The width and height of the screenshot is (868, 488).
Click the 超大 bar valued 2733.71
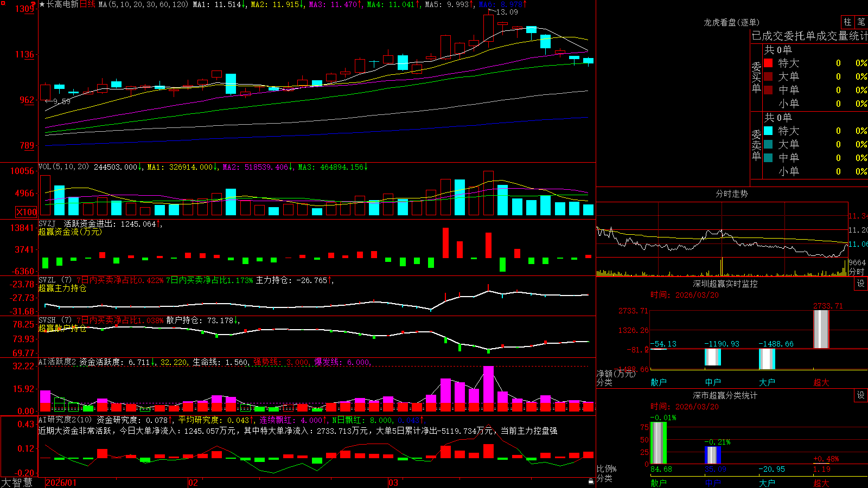point(821,329)
